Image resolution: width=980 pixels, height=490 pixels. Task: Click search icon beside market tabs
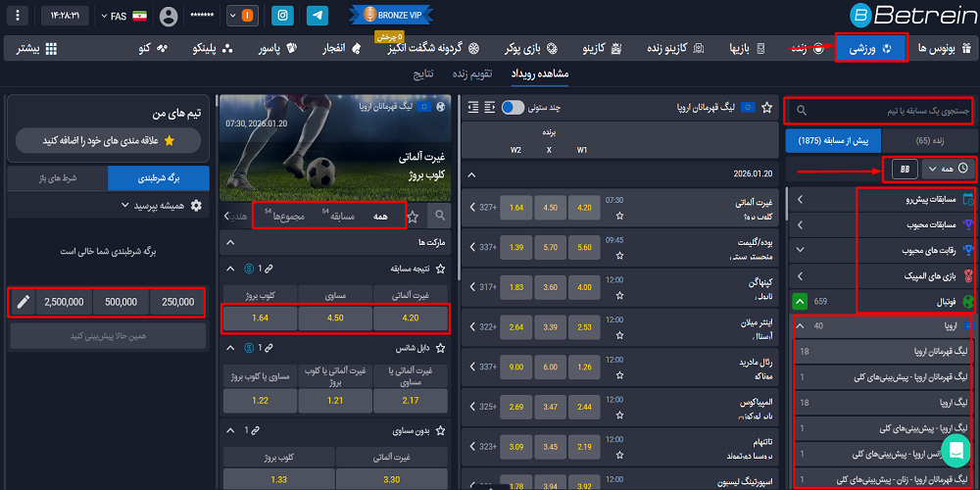(440, 216)
